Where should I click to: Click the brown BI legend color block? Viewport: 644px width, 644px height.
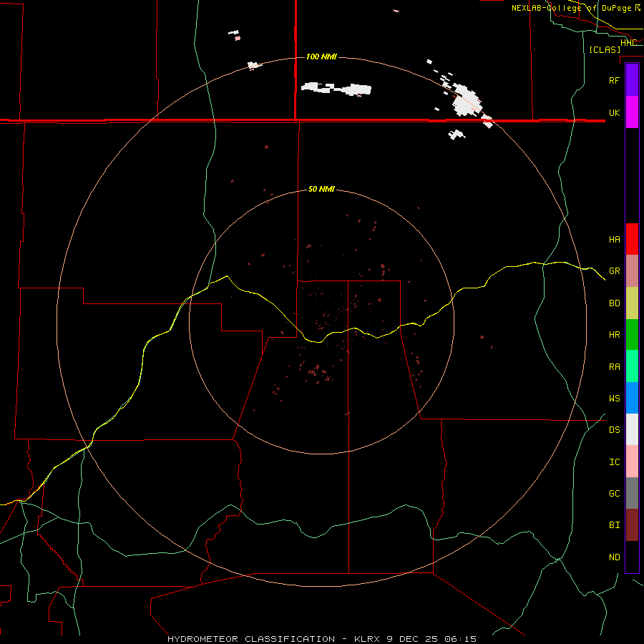click(x=632, y=525)
